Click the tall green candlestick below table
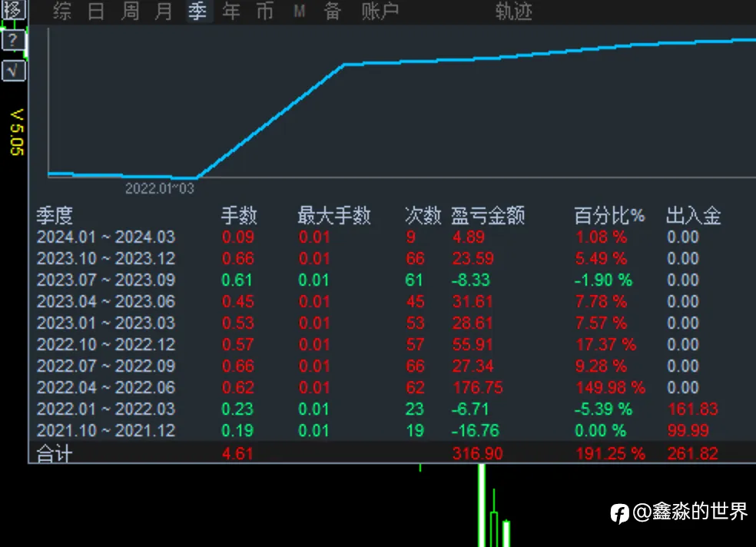This screenshot has width=756, height=547. [x=482, y=505]
